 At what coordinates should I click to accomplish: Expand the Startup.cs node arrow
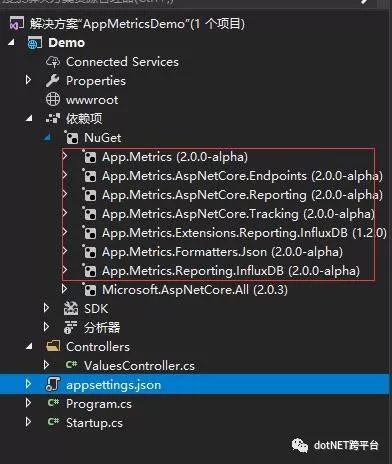pos(29,422)
